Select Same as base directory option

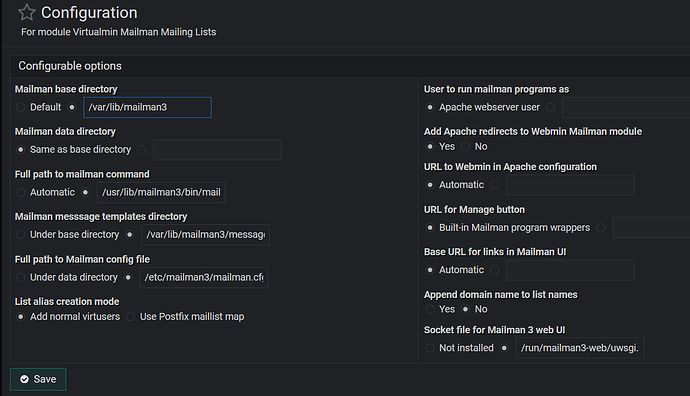click(x=21, y=150)
